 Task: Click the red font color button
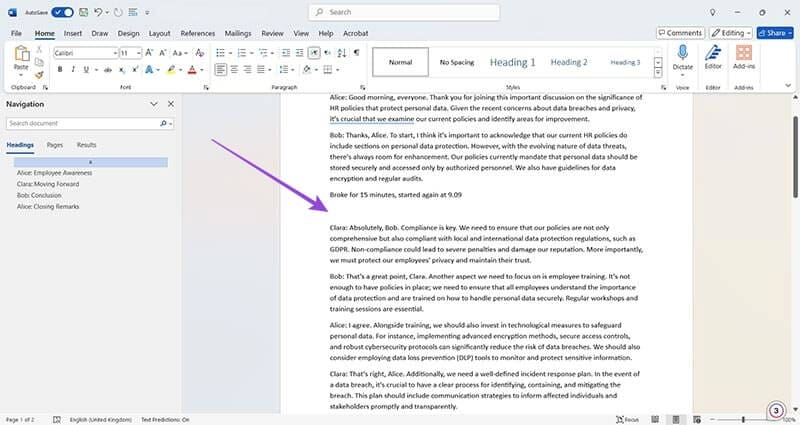[x=192, y=69]
